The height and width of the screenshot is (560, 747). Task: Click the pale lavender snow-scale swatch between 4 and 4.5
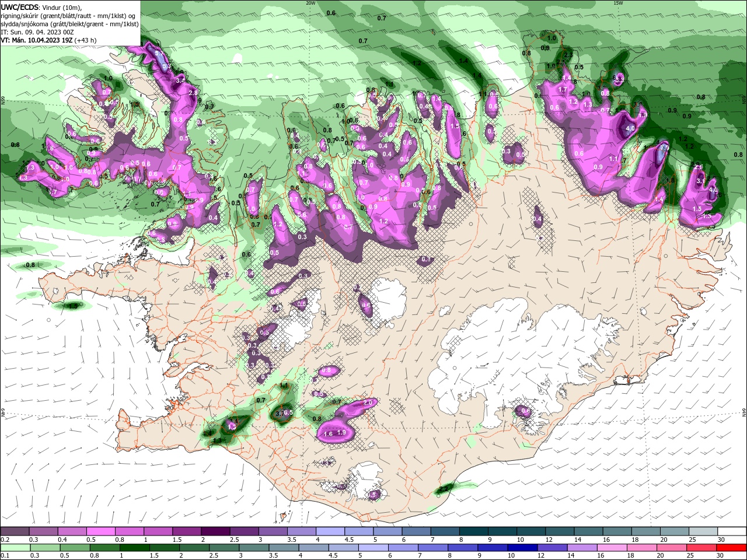click(x=330, y=531)
